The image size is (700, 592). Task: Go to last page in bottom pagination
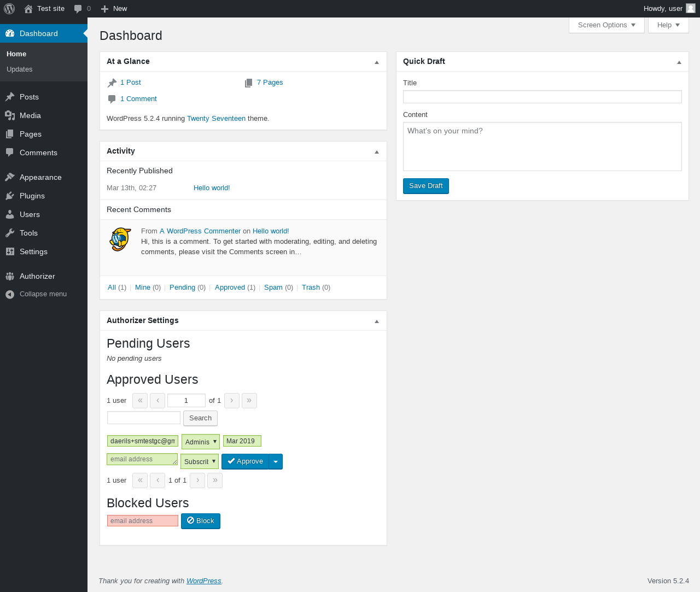(215, 480)
